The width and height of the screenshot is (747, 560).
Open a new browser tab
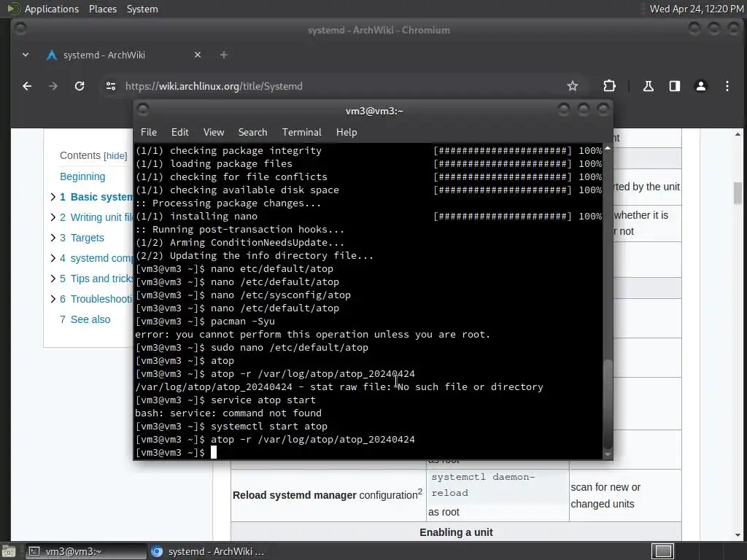pyautogui.click(x=223, y=55)
